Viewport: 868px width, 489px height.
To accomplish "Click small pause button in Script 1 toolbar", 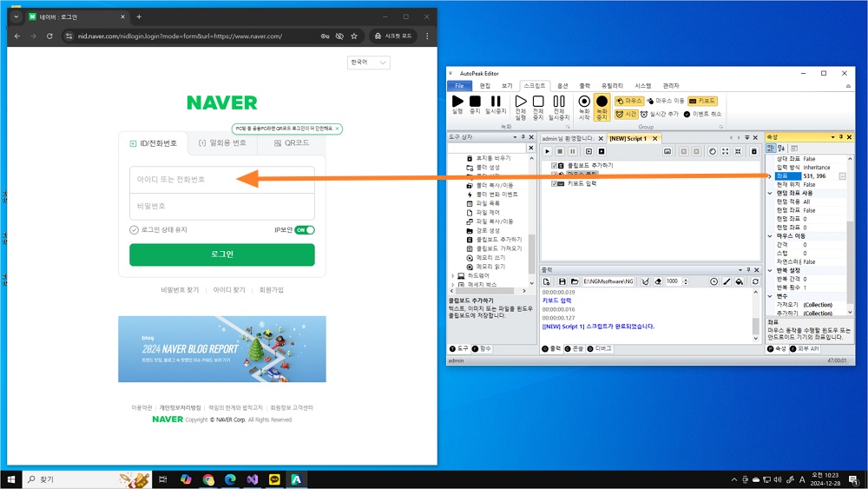I will coord(572,151).
